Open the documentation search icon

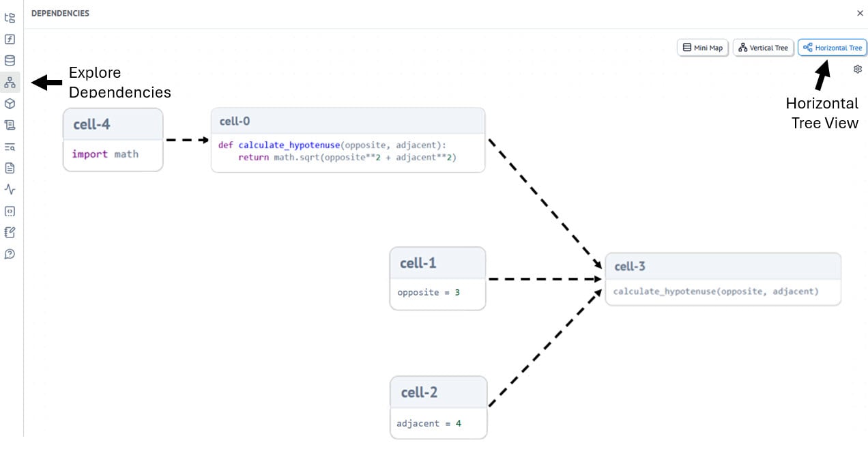pos(10,147)
